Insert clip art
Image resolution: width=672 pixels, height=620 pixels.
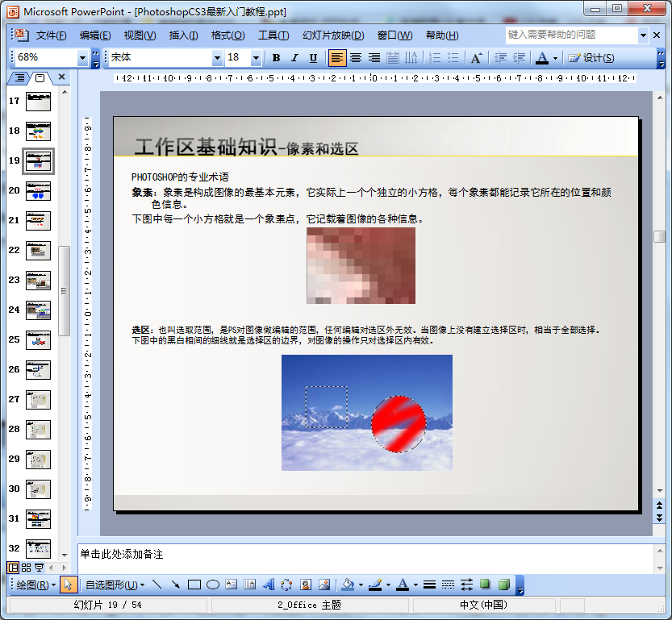coord(306,585)
